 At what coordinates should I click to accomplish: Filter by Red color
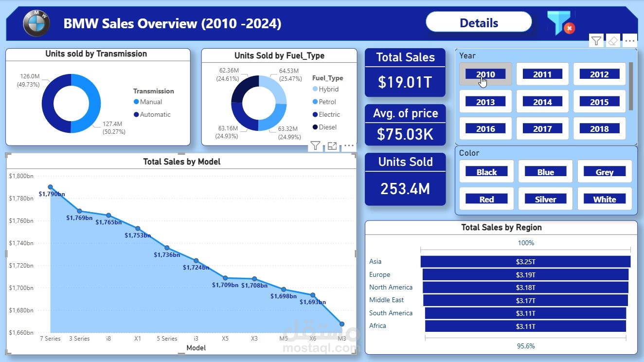click(486, 199)
